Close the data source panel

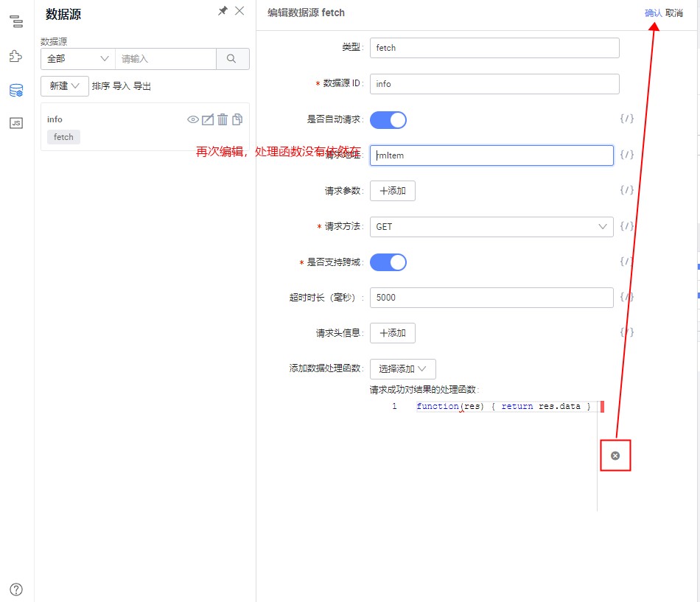(x=239, y=11)
